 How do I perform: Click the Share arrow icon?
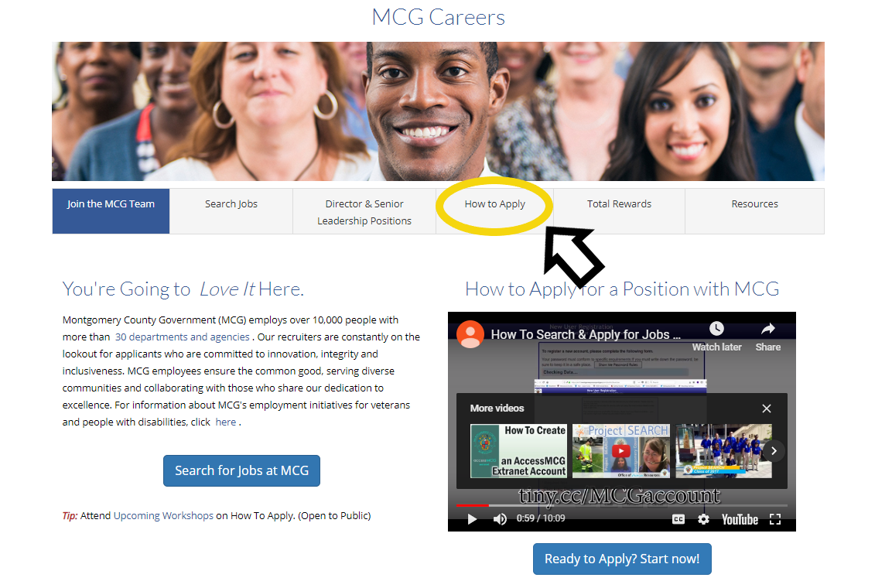click(x=767, y=329)
